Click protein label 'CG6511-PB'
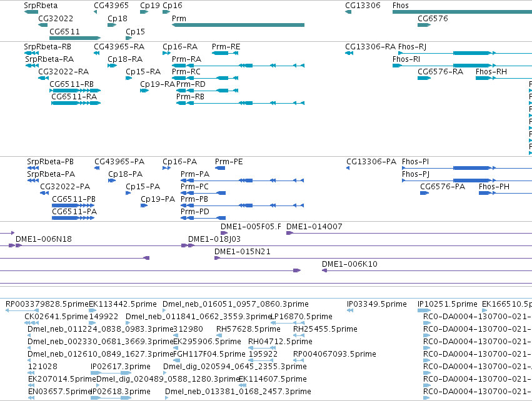Image resolution: width=532 pixels, height=401 pixels. [x=74, y=199]
